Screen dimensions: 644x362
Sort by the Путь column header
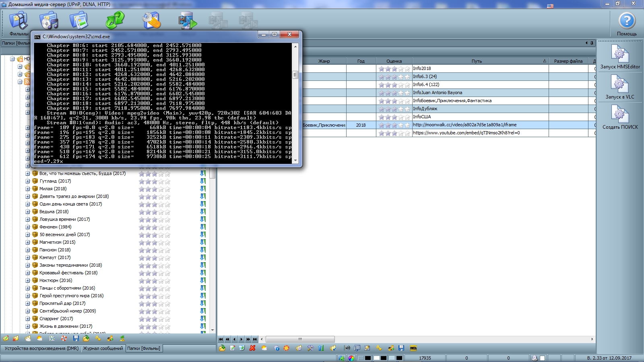[477, 61]
